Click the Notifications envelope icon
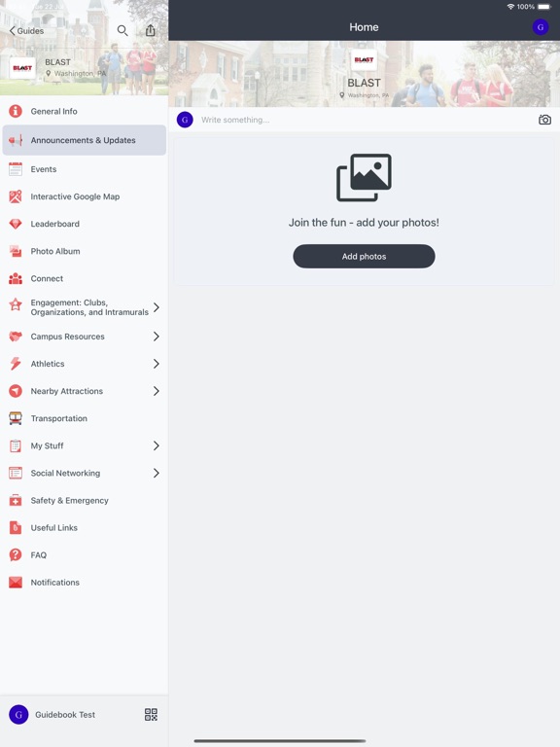This screenshot has width=560, height=747. (x=16, y=583)
